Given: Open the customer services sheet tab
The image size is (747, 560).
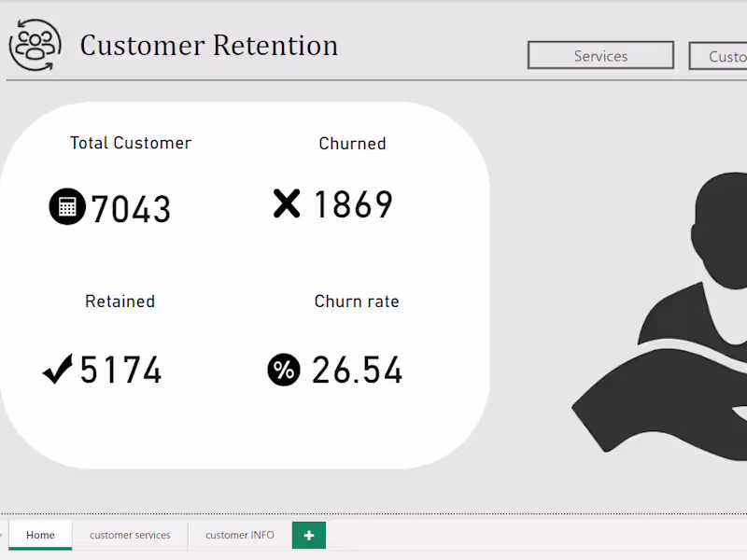Looking at the screenshot, I should click(130, 535).
